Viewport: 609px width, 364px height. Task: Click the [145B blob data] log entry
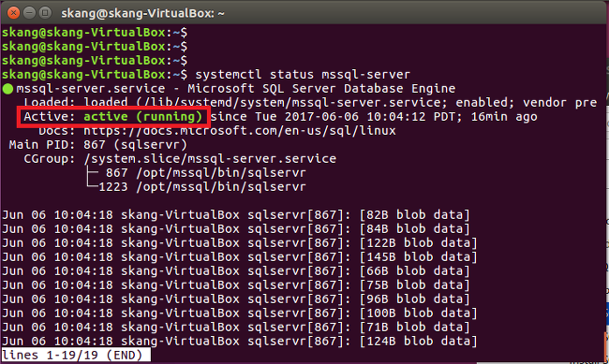tap(418, 257)
